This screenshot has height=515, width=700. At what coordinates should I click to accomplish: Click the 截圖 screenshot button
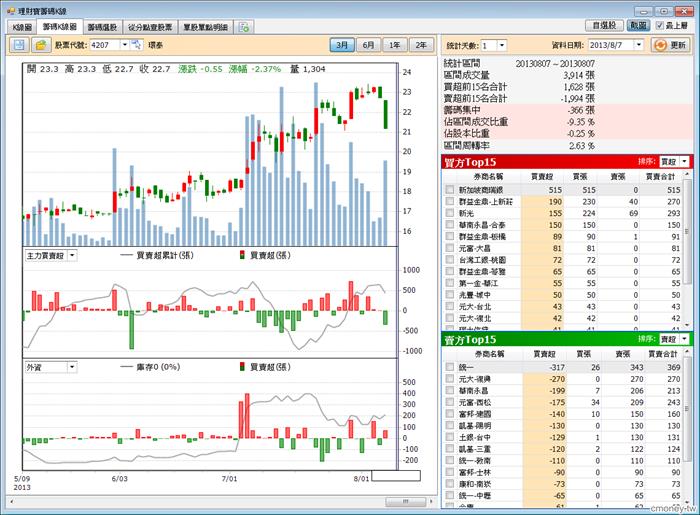(638, 25)
